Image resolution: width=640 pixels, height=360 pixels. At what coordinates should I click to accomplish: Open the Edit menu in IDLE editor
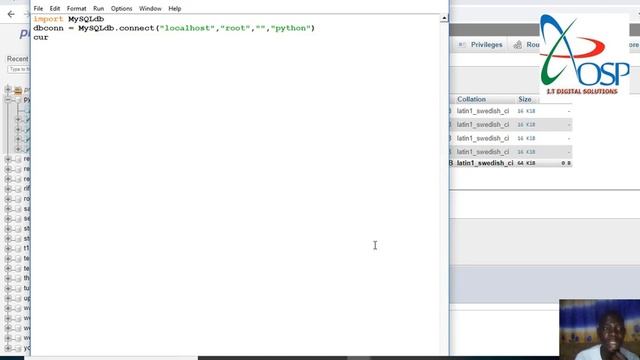[x=55, y=8]
